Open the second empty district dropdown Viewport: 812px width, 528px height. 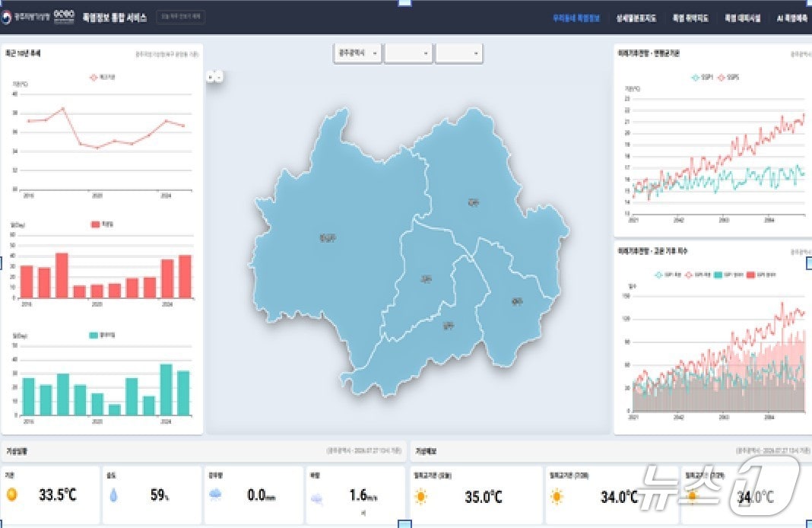[x=408, y=52]
